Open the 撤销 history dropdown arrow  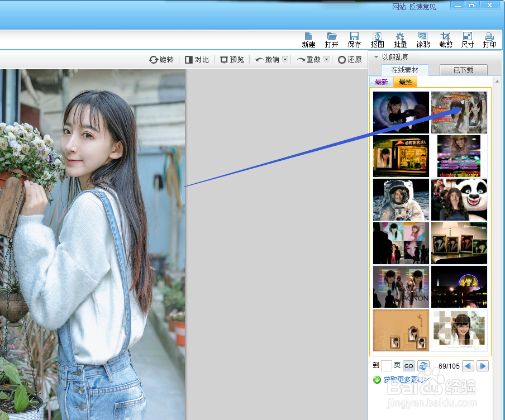click(x=285, y=59)
